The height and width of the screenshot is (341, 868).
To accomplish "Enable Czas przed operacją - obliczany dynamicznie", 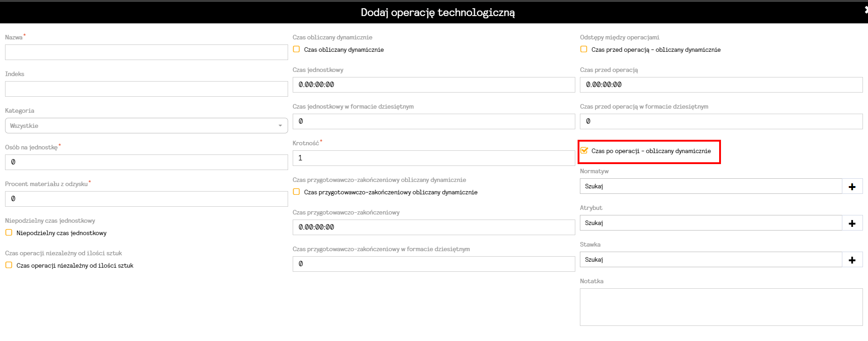I will pyautogui.click(x=584, y=49).
